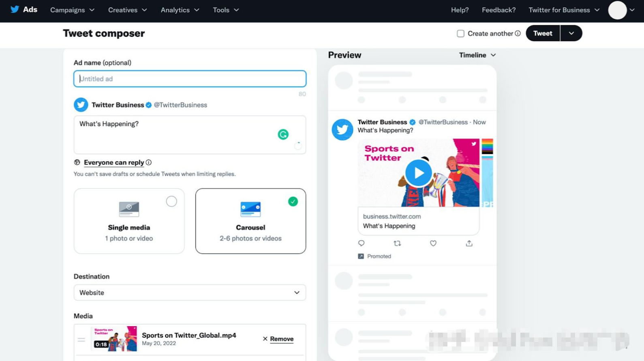Click the Grammarly icon in tweet text box

click(x=283, y=135)
